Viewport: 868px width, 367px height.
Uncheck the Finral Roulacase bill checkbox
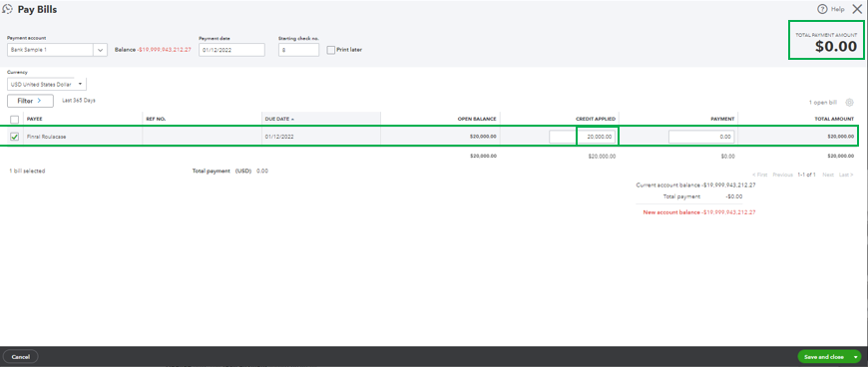point(14,137)
